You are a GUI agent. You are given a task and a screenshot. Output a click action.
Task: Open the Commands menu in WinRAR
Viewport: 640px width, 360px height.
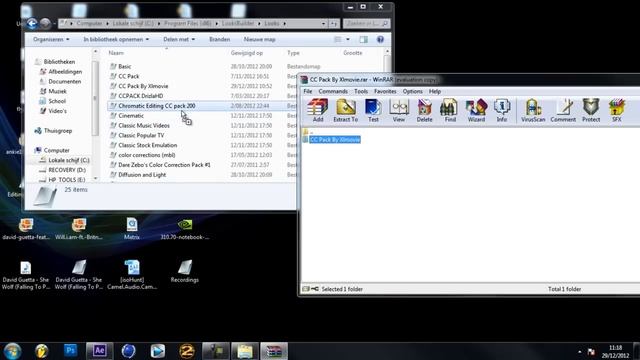click(333, 91)
